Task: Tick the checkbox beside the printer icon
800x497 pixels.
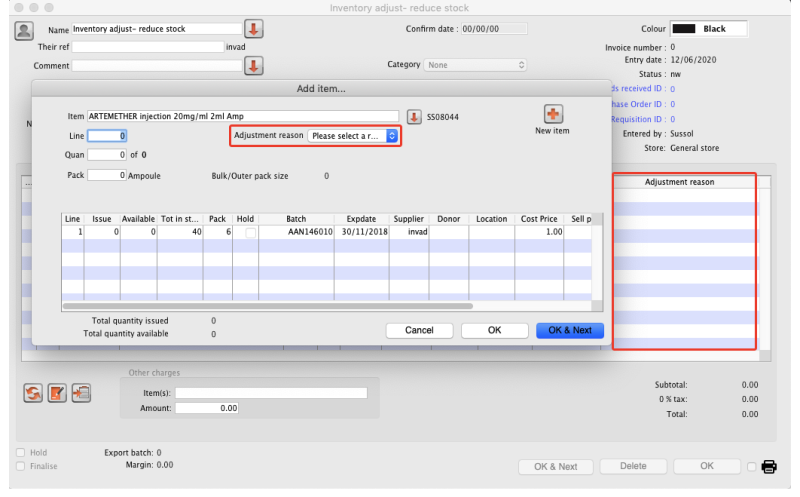Action: 752,466
